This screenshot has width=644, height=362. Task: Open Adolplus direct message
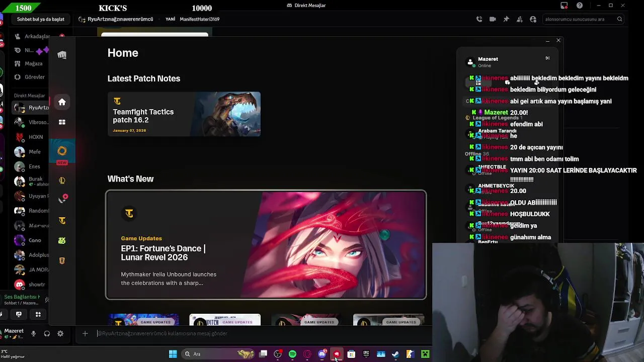[31, 255]
